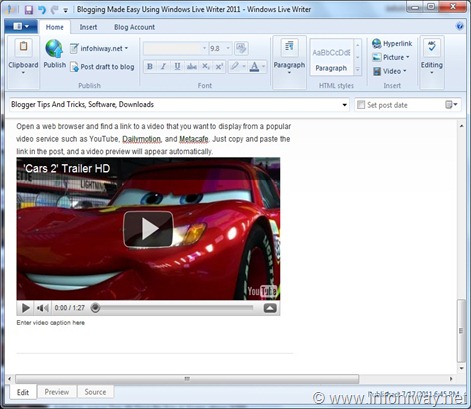The image size is (471, 409).
Task: Switch to the Insert ribbon tab
Action: 88,27
